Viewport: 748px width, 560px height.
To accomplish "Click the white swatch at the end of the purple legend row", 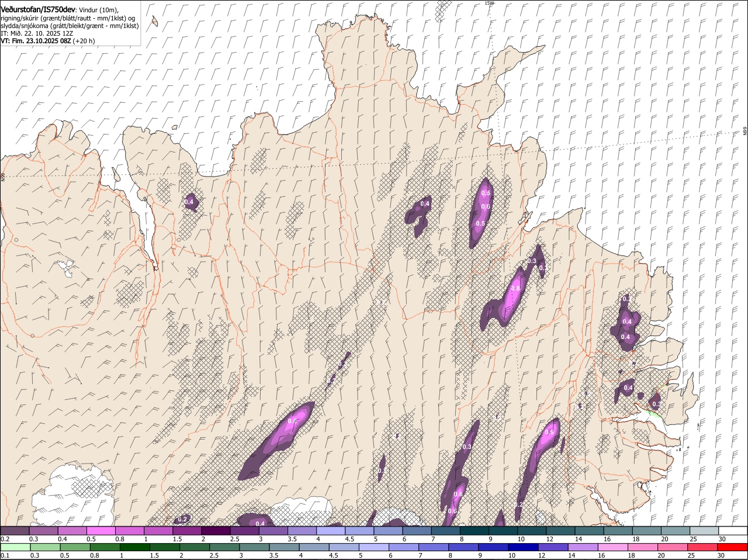I will point(733,531).
